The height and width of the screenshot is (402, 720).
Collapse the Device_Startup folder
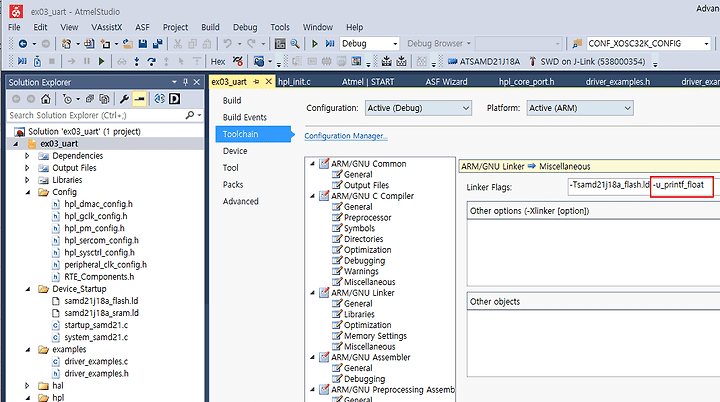(x=27, y=289)
